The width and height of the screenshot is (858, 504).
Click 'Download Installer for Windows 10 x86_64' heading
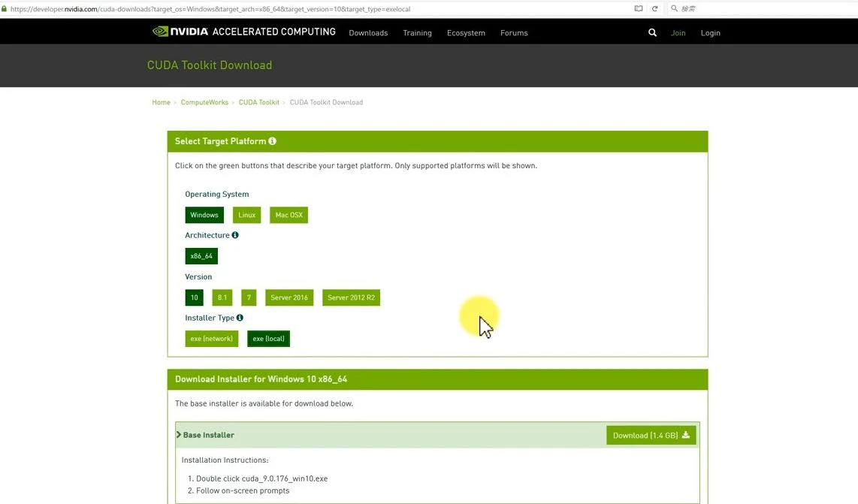261,379
